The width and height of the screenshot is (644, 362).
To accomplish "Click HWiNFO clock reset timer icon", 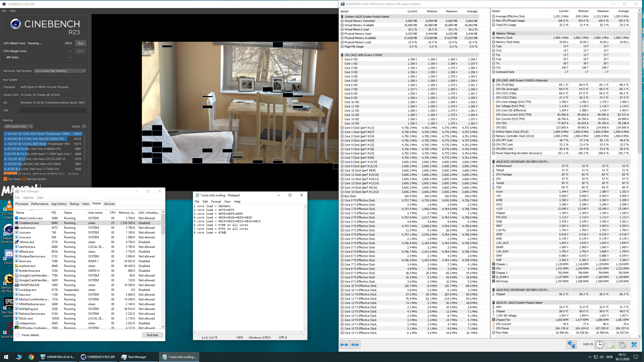I will (599, 344).
